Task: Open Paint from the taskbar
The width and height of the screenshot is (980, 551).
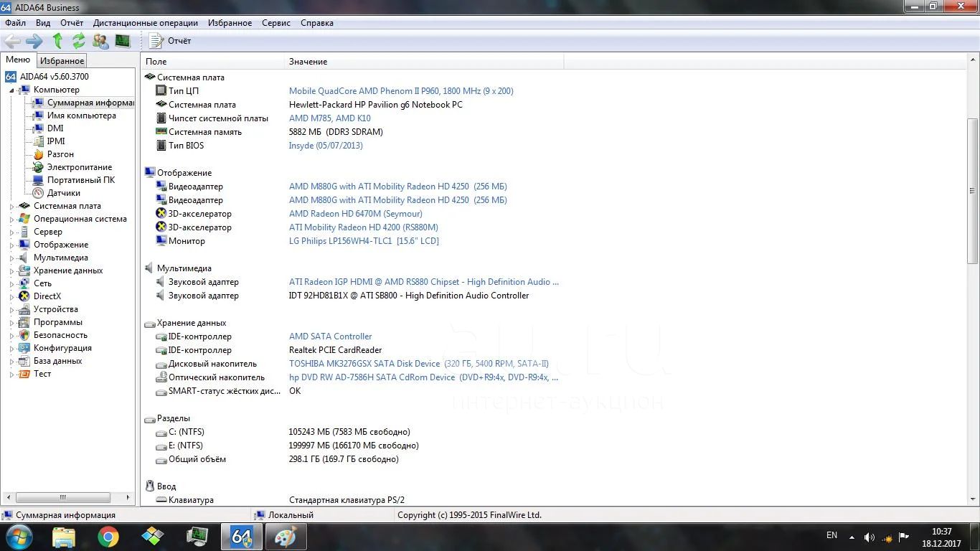Action: [x=286, y=537]
